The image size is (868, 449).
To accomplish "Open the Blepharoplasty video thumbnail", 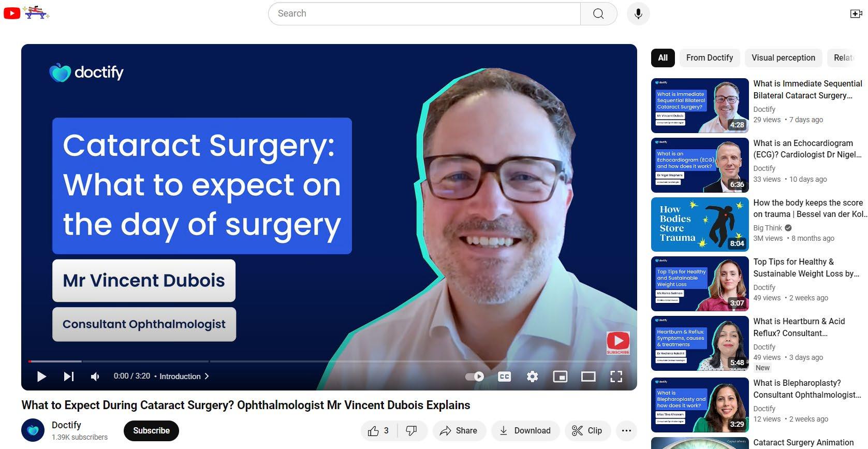I will pos(700,405).
